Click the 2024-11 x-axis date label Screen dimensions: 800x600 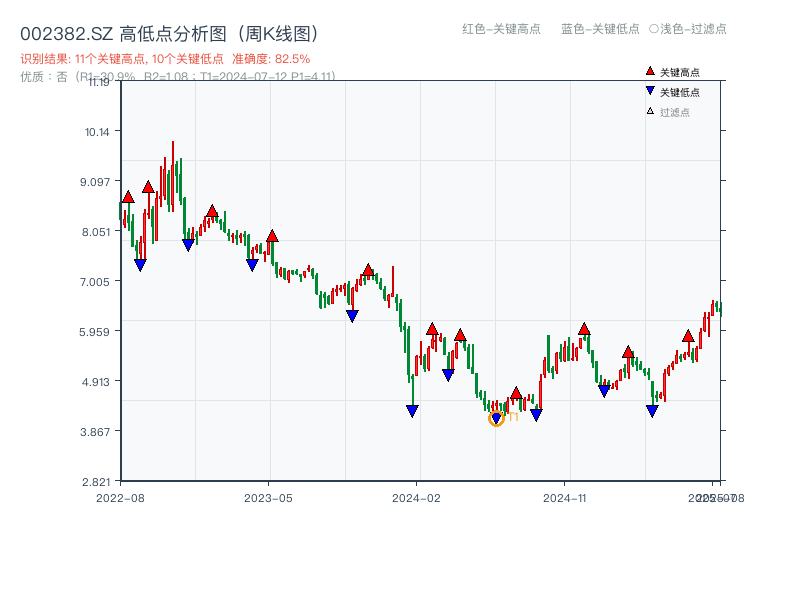(x=564, y=497)
